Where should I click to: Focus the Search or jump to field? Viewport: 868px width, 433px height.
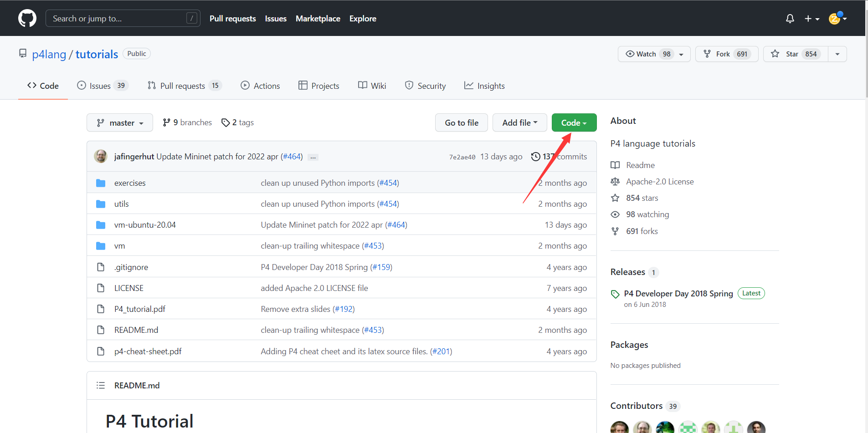point(123,19)
